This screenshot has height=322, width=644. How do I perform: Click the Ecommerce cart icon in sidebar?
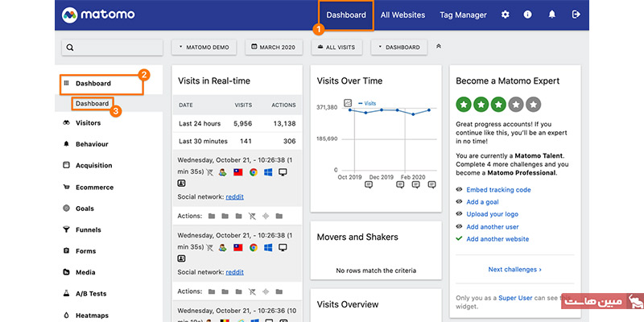tap(66, 187)
